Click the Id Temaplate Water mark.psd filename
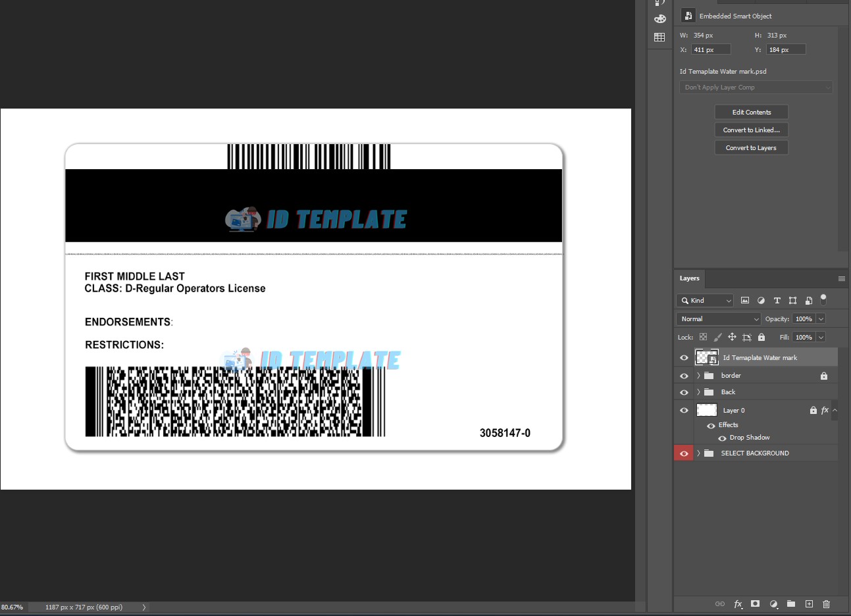 [x=723, y=72]
